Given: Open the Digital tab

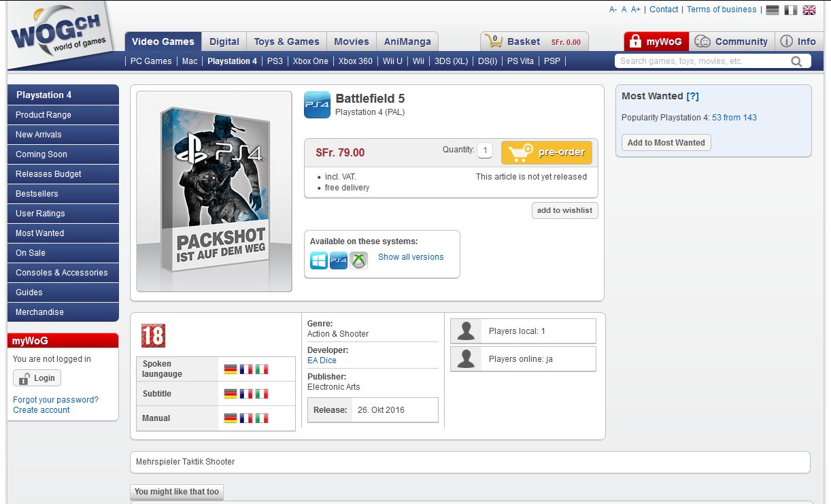Looking at the screenshot, I should tap(224, 41).
